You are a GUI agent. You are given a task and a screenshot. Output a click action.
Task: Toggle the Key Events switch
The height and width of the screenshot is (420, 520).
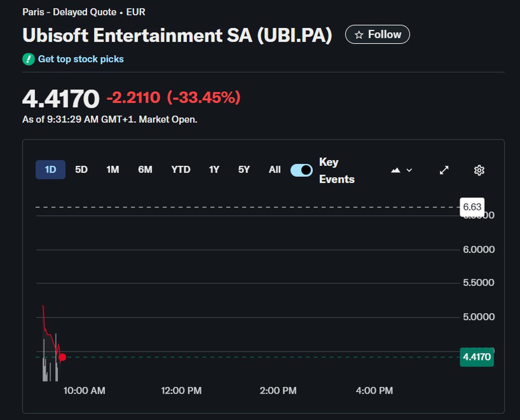click(301, 170)
